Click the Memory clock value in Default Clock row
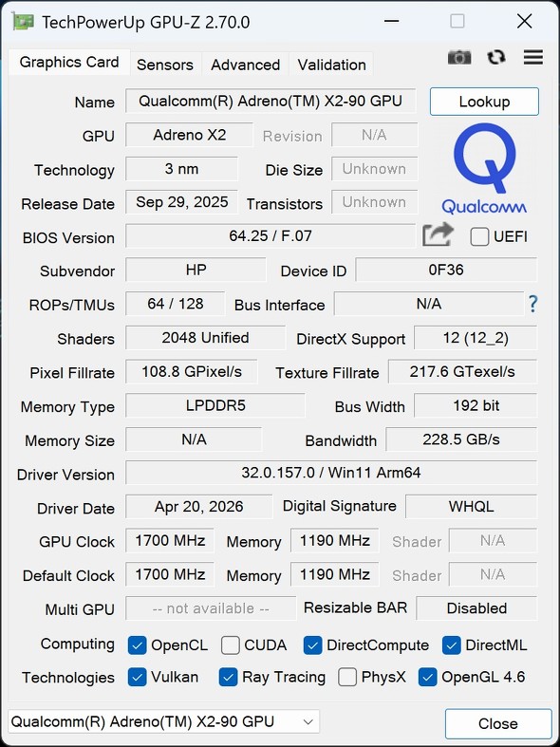 pyautogui.click(x=334, y=574)
